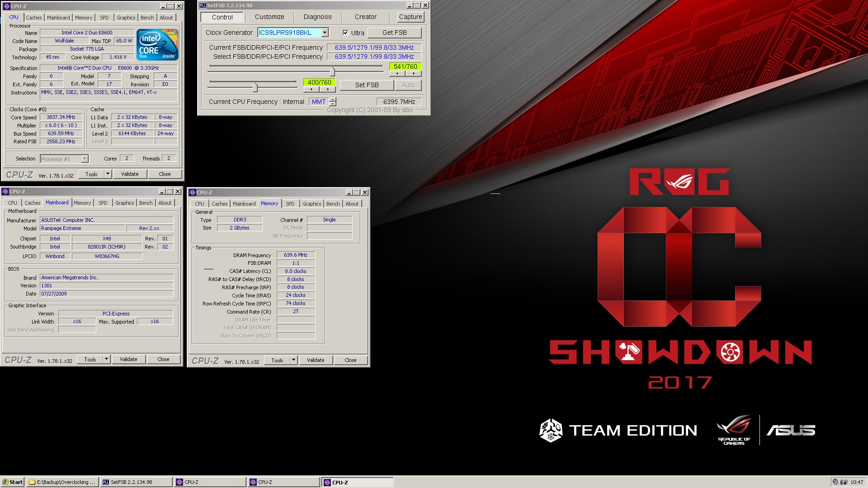Nudge the lower 400/760 slider left arrow
Image resolution: width=868 pixels, height=488 pixels.
[311, 89]
